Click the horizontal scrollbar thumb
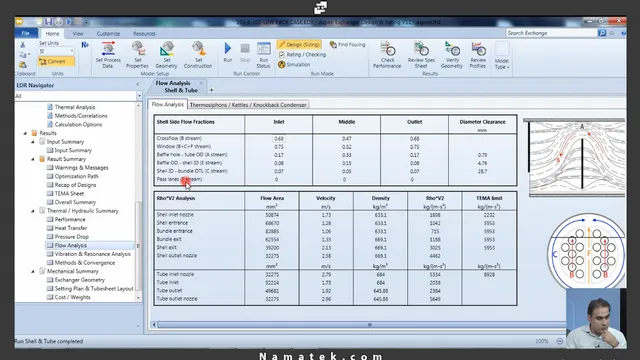640x360 pixels. coord(369,325)
